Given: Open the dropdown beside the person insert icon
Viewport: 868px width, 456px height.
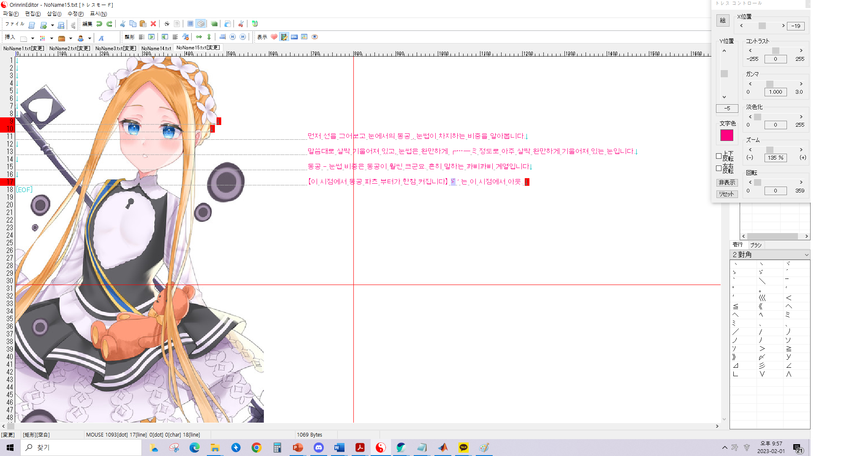Looking at the screenshot, I should (90, 38).
